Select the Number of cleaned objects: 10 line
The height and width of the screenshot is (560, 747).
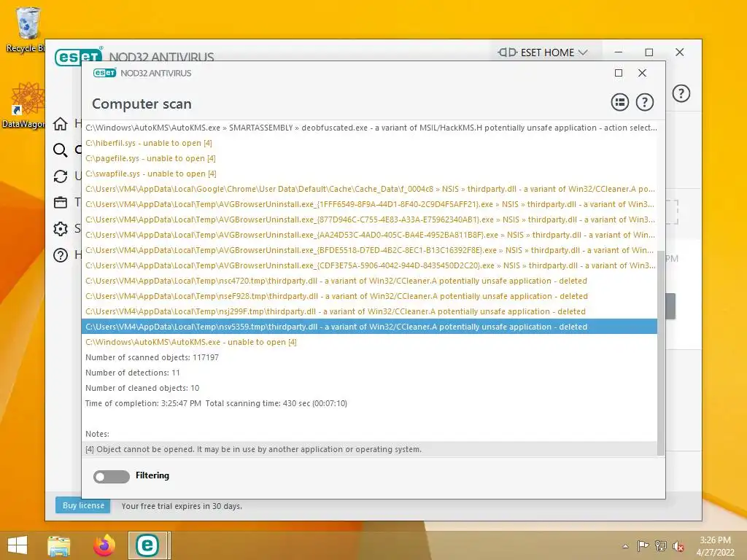tap(369, 388)
